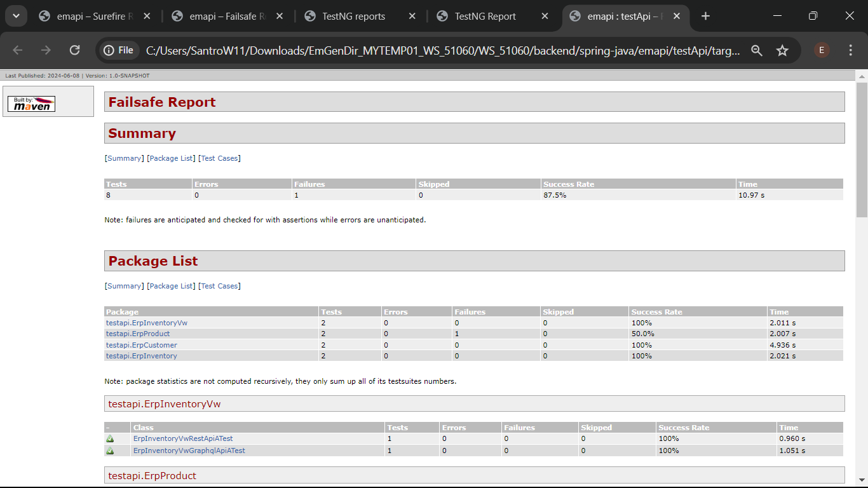Image resolution: width=868 pixels, height=488 pixels.
Task: Click the page vertical scrollbar thumb
Action: coord(862,149)
